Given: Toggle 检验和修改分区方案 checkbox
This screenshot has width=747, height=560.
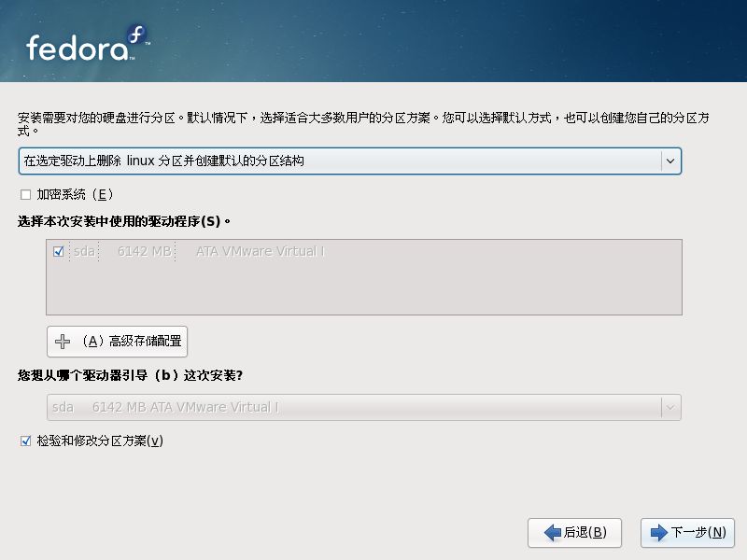Looking at the screenshot, I should 26,441.
